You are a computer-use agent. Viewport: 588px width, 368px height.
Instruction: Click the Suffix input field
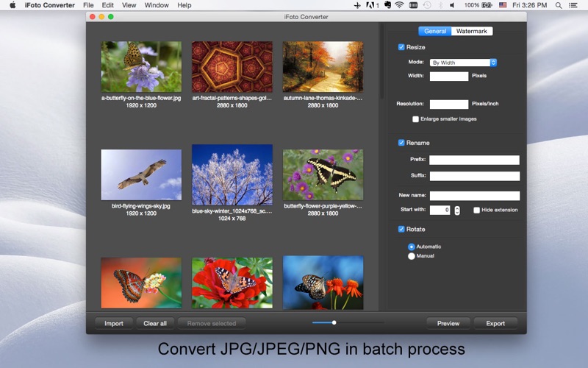click(474, 176)
